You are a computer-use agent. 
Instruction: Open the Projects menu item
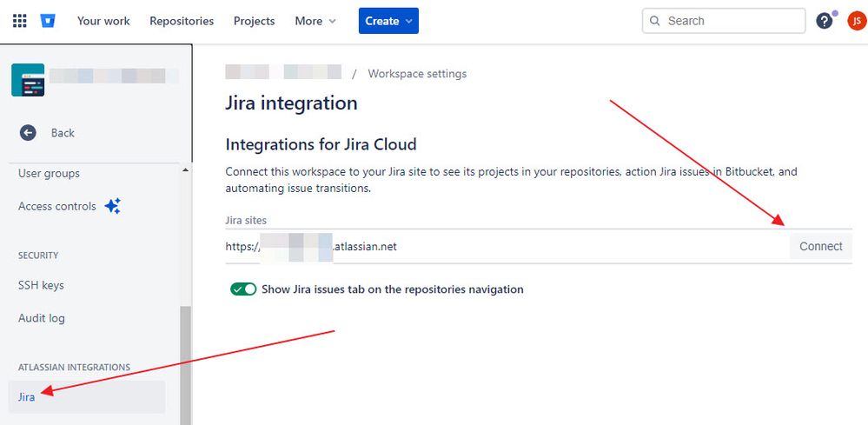(x=254, y=21)
